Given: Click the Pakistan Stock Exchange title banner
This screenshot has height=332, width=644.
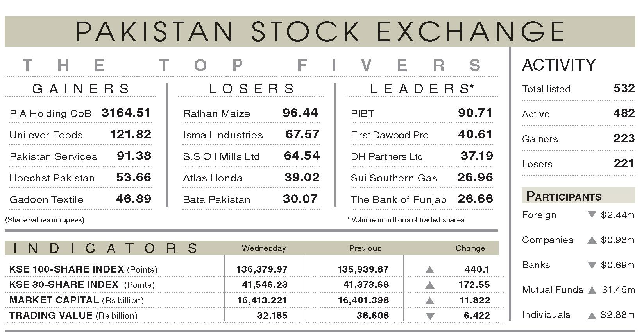Looking at the screenshot, I should click(x=320, y=31).
